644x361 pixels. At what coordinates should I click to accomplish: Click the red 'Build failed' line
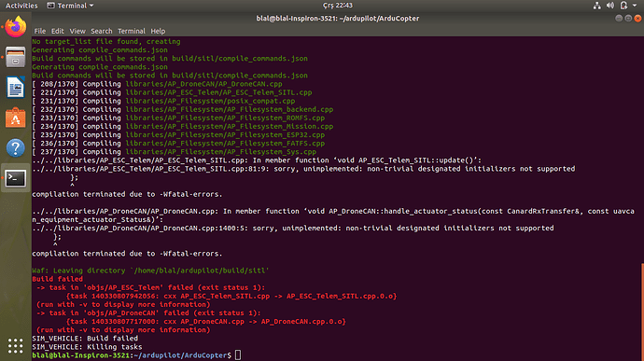point(58,279)
